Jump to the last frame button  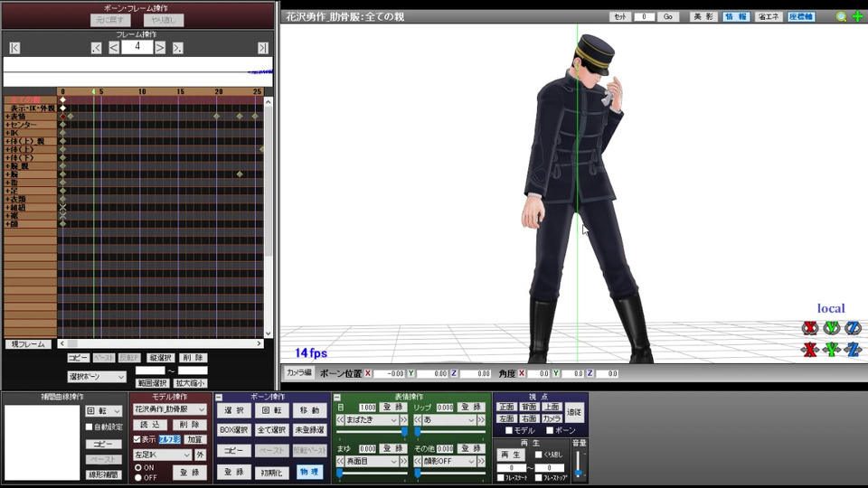click(x=263, y=48)
